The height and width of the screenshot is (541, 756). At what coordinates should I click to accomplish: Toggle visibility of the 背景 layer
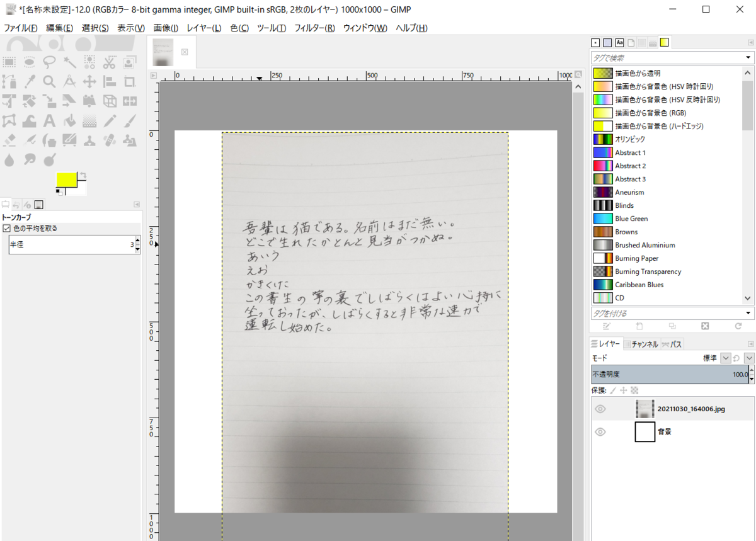point(600,431)
